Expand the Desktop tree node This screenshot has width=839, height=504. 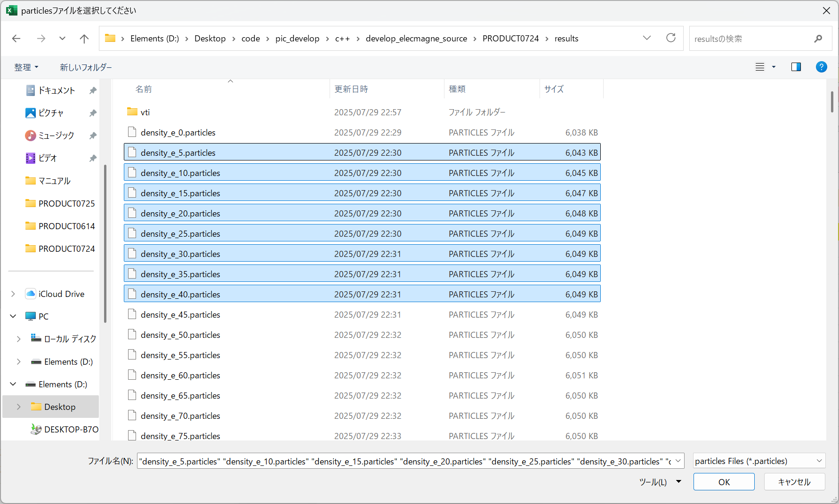(19, 407)
